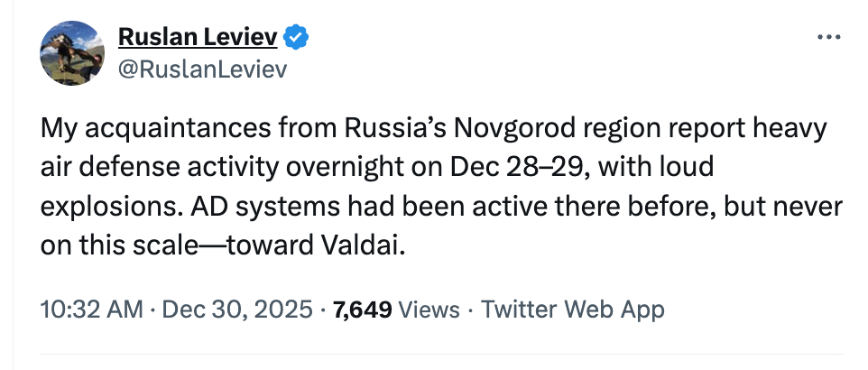Open the three-dot More options menu

click(x=826, y=38)
